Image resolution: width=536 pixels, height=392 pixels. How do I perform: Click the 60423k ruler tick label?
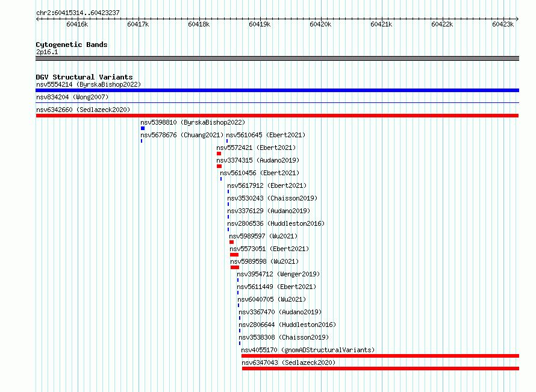(503, 24)
